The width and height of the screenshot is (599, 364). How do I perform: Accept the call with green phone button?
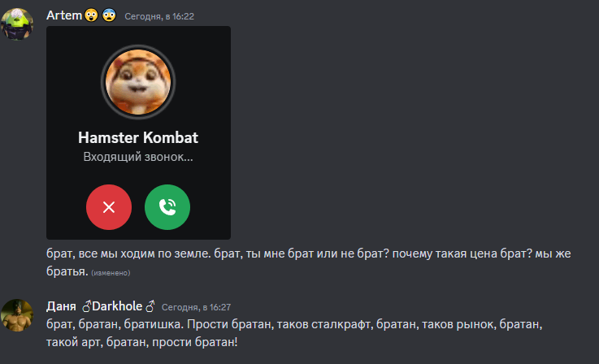pos(167,207)
